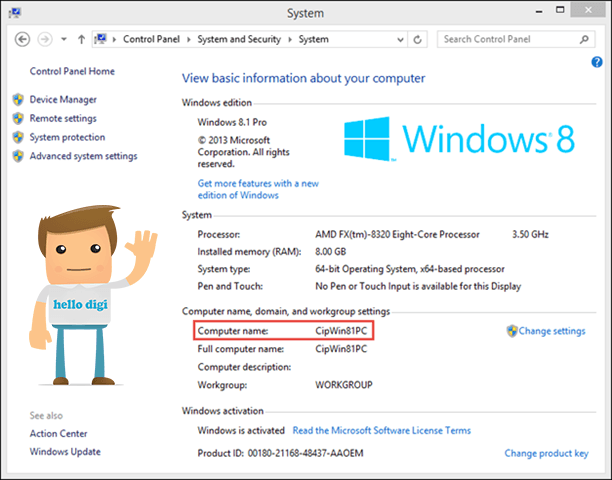Click the Windows 8.1 Pro edition text
This screenshot has width=612, height=480.
(232, 123)
